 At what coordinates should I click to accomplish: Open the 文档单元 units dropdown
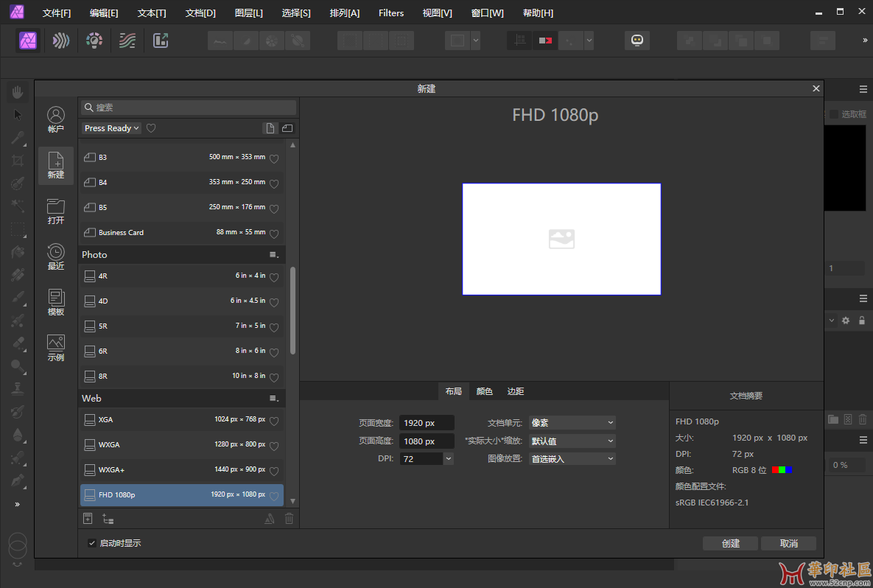(572, 423)
